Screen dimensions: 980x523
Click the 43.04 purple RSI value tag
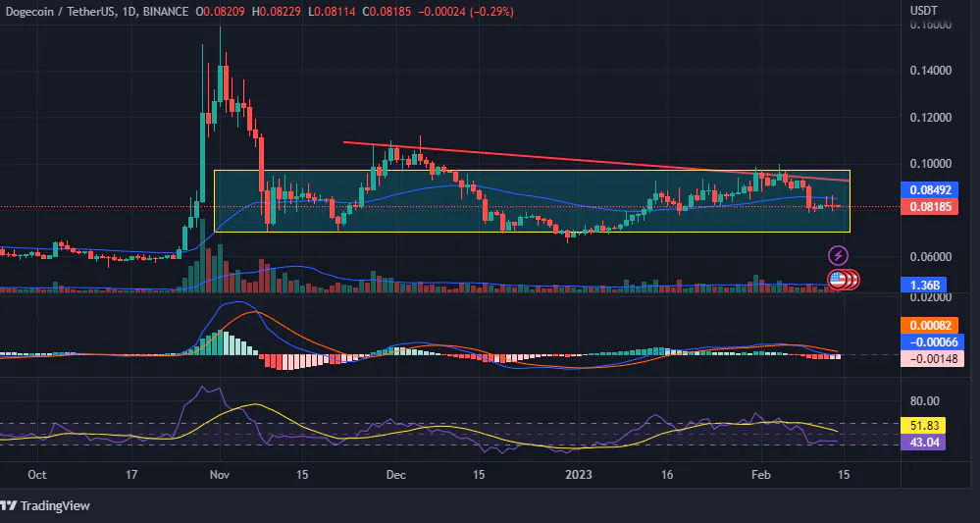point(924,443)
